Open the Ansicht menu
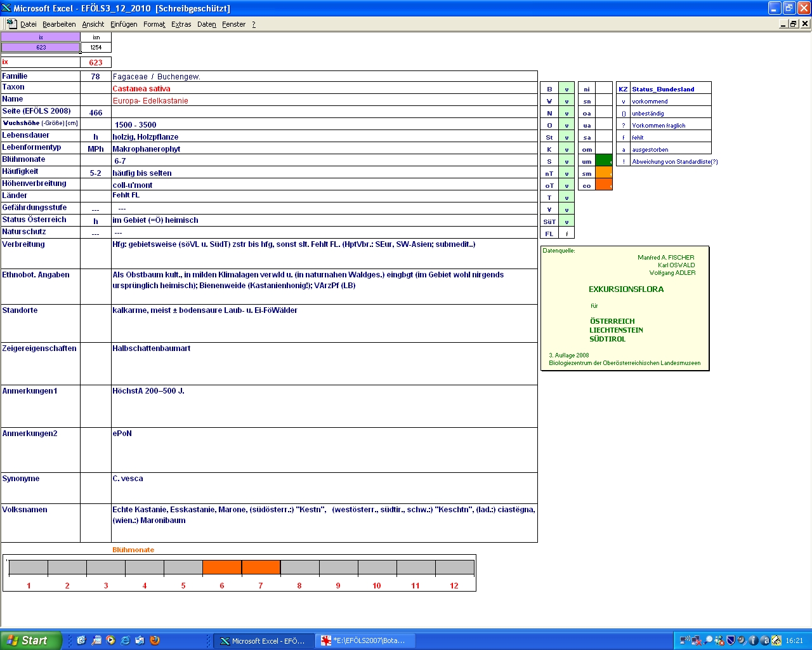This screenshot has height=650, width=812. [x=93, y=24]
